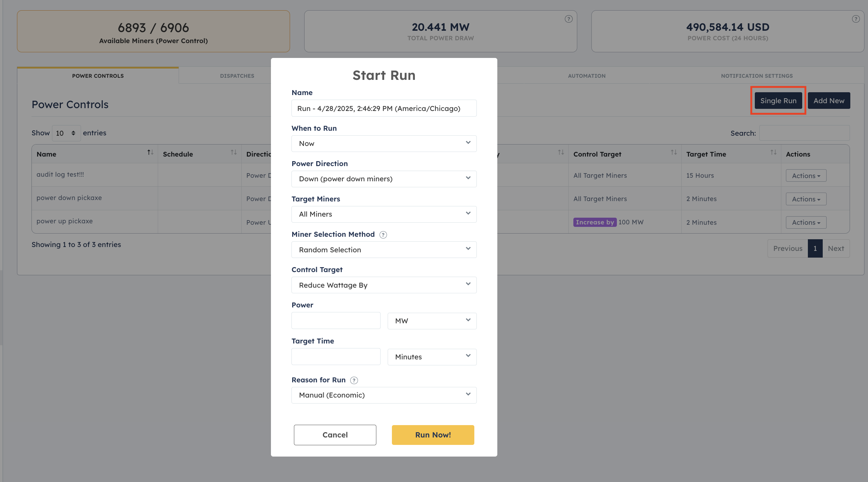Select page 1 in pagination
The height and width of the screenshot is (482, 868).
(815, 248)
